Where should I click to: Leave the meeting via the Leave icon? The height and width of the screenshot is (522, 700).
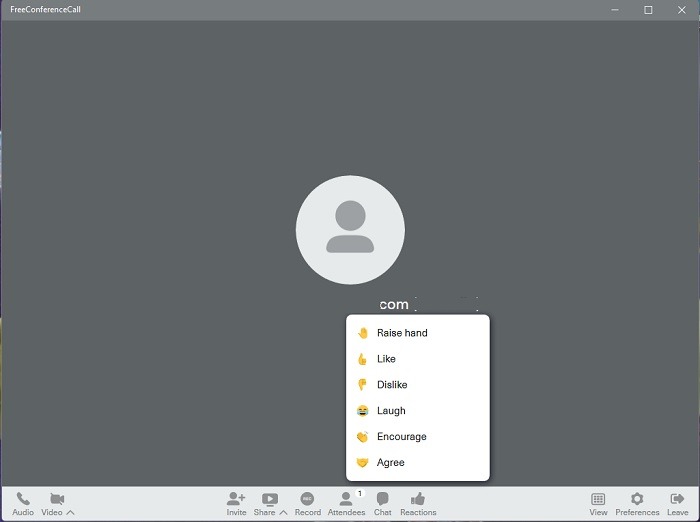(x=677, y=499)
